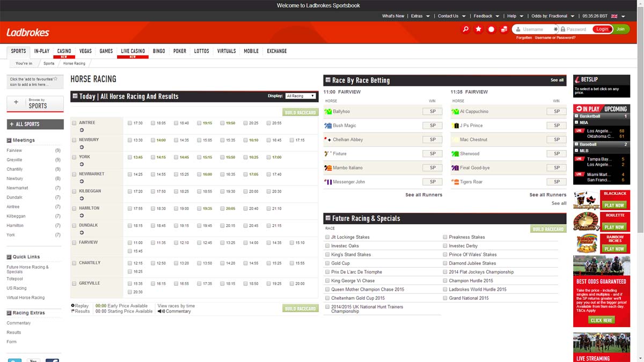Viewport: 644px width, 362px height.
Task: Open the POKER tab
Action: tap(180, 51)
